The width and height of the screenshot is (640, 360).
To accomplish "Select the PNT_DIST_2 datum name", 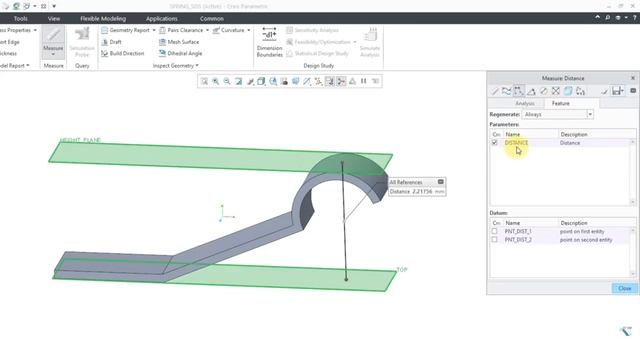I will [x=518, y=240].
